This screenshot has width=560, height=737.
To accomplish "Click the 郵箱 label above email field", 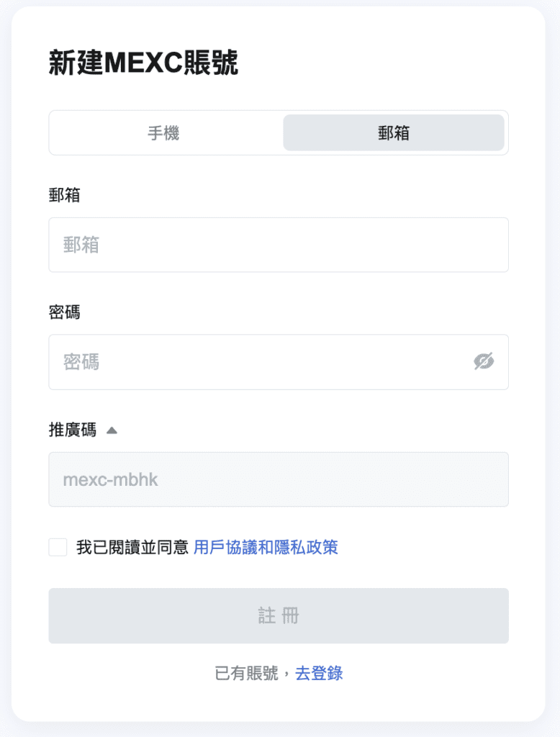I will [64, 194].
